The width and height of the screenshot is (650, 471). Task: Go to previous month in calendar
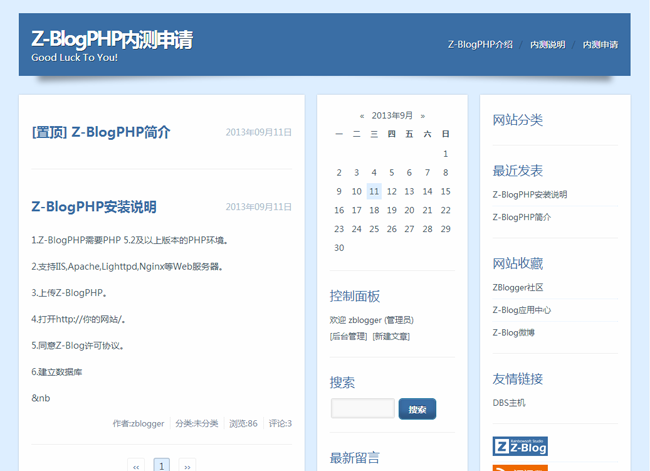coord(362,116)
